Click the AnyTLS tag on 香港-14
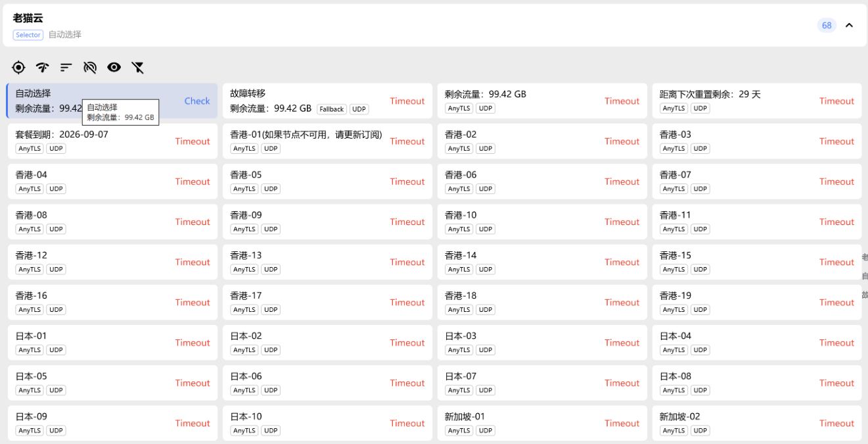This screenshot has width=868, height=444. (x=459, y=270)
